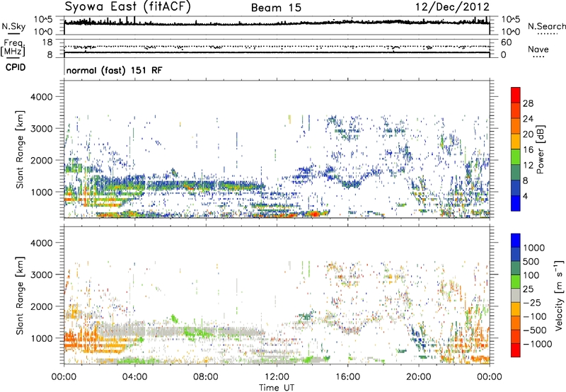Click the red top segment of Power colorbar

pos(516,95)
